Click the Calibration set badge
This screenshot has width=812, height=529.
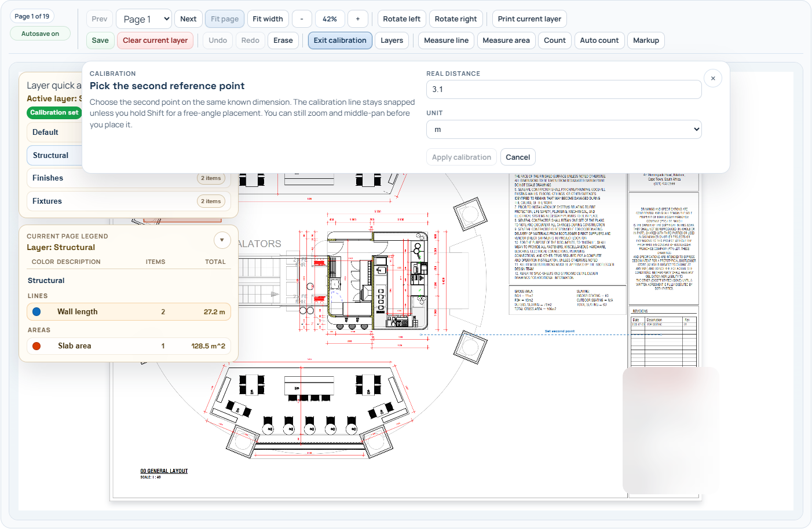(54, 112)
